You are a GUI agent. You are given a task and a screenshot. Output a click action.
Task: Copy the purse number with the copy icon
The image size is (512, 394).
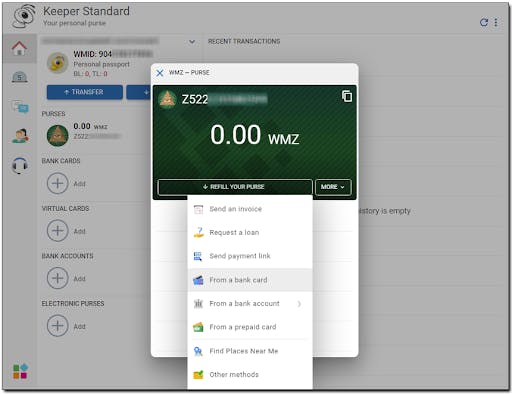pyautogui.click(x=347, y=96)
